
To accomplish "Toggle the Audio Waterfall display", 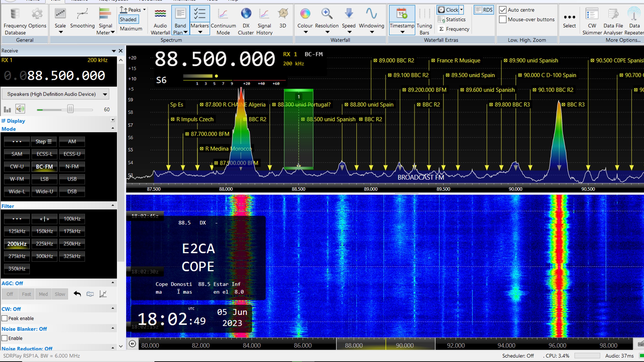I will point(160,21).
